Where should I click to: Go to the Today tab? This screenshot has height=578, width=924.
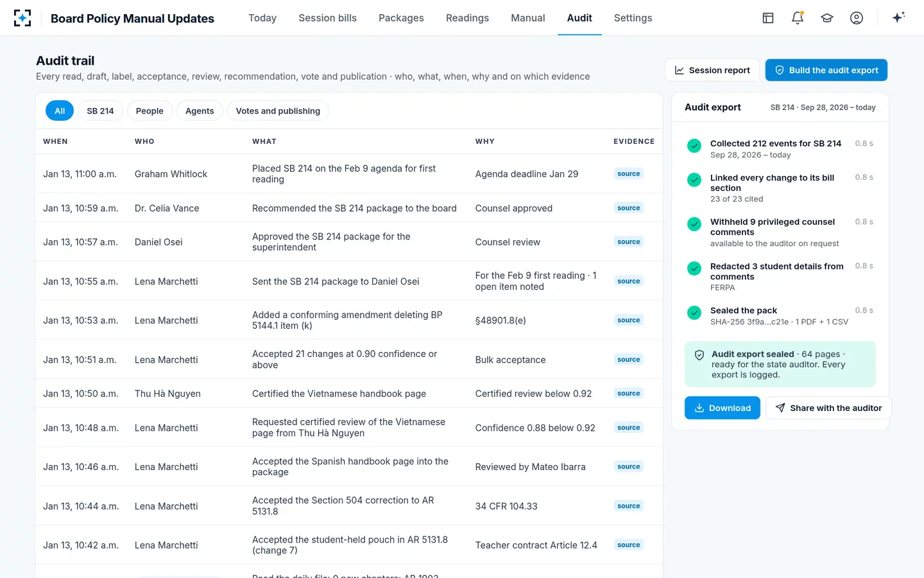pos(262,18)
